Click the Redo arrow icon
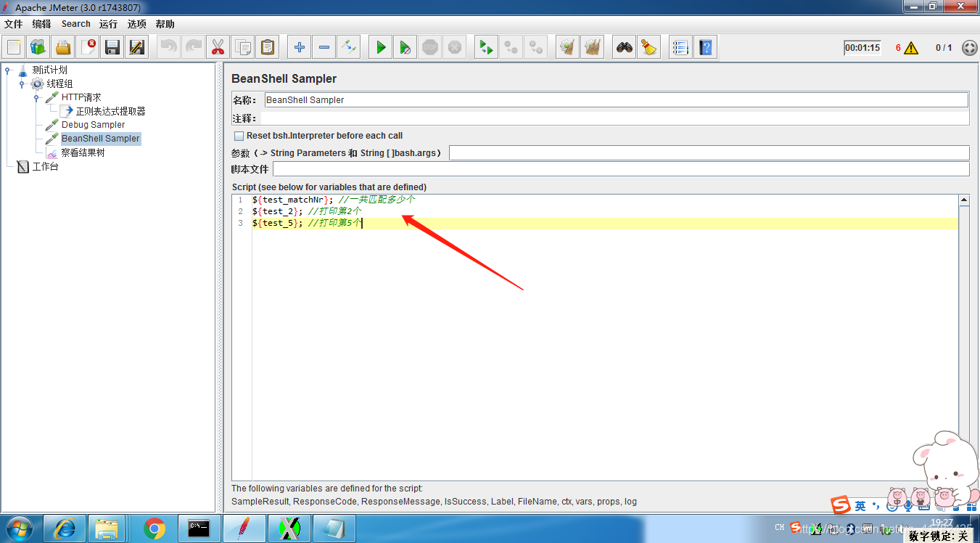The width and height of the screenshot is (980, 543). 194,48
